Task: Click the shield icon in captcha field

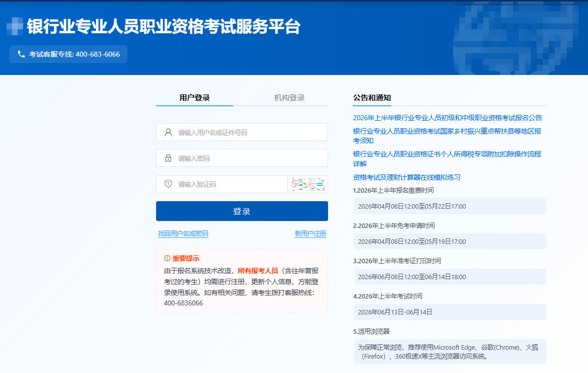Action: click(168, 184)
